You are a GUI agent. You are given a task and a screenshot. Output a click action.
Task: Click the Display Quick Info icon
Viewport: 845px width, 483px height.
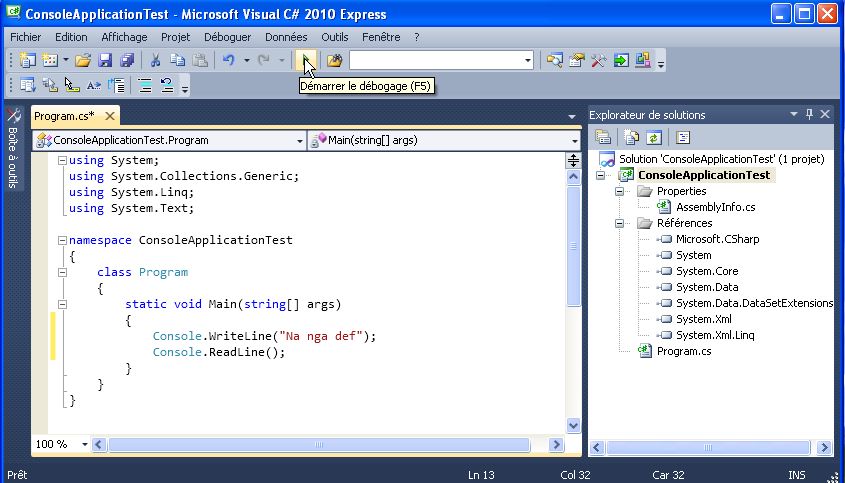(x=72, y=85)
